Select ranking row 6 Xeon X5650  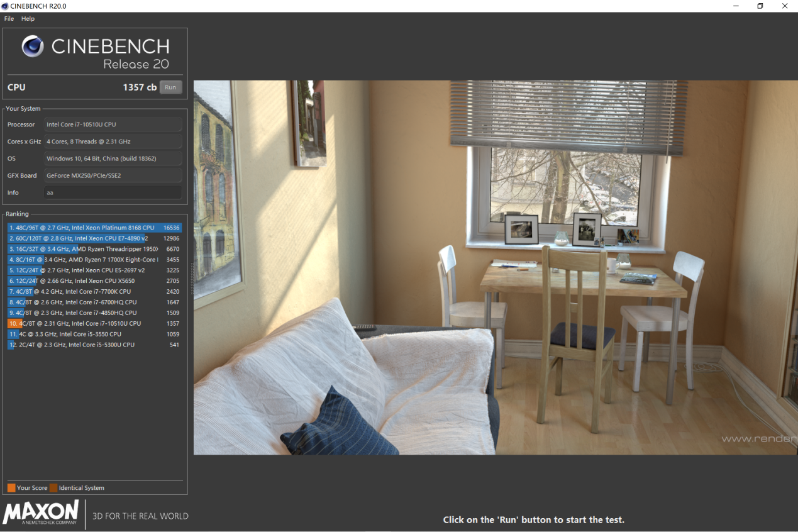pyautogui.click(x=94, y=281)
